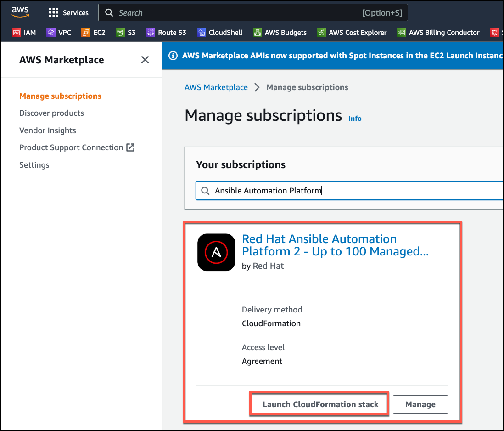Click the Route 53 shortcut icon
Screen dimensions: 504x431
tap(151, 33)
